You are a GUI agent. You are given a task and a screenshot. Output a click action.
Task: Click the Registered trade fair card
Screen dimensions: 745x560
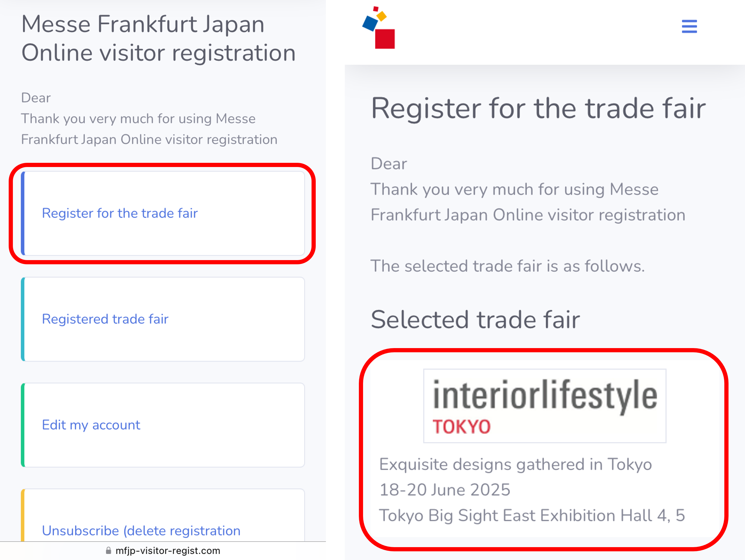pyautogui.click(x=163, y=319)
